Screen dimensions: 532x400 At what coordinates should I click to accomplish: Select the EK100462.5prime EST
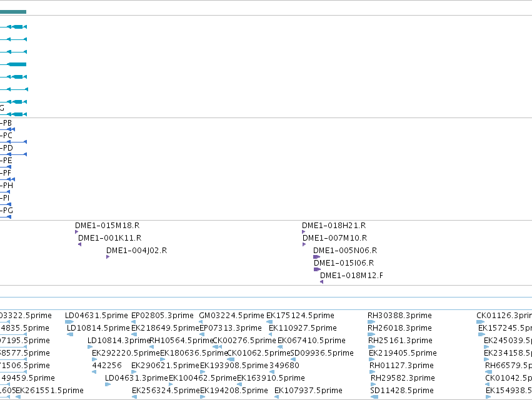tap(203, 378)
